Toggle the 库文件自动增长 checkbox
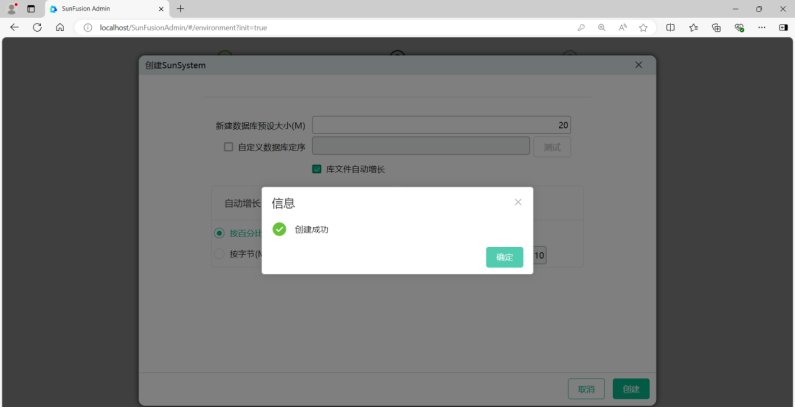The image size is (795, 408). pyautogui.click(x=316, y=169)
